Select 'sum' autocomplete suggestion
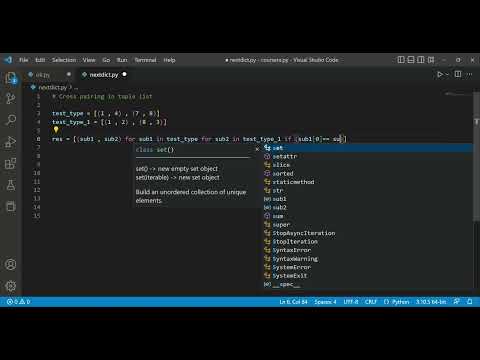This screenshot has height=360, width=480. click(x=367, y=216)
